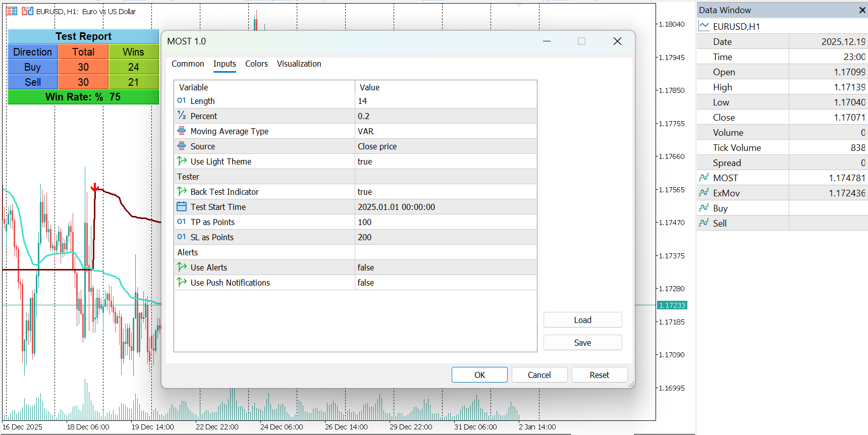Click the current price label 1.17233
Viewport: 868px width, 435px height.
click(672, 305)
